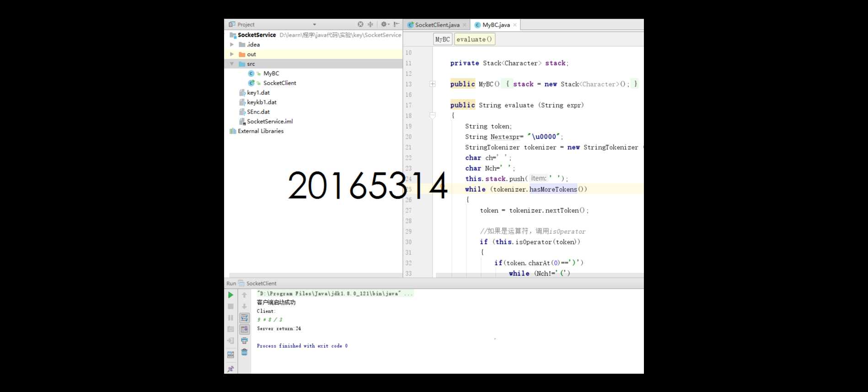
Task: Click the key1.dat file icon
Action: [242, 92]
